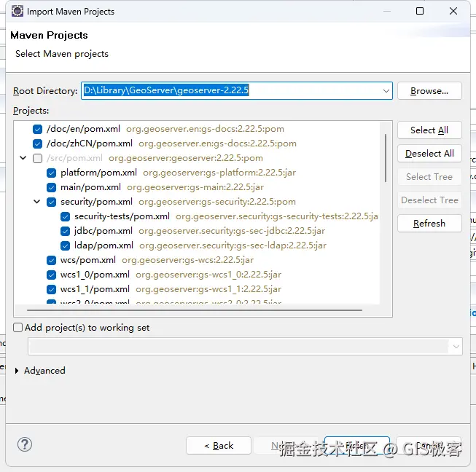This screenshot has width=476, height=472.
Task: Select the org.geoserver:gs-wcs:2.22.5:jar text
Action: click(187, 260)
